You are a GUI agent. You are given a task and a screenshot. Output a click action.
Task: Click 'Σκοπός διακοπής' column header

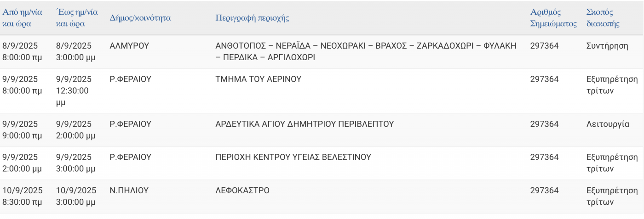pos(603,18)
